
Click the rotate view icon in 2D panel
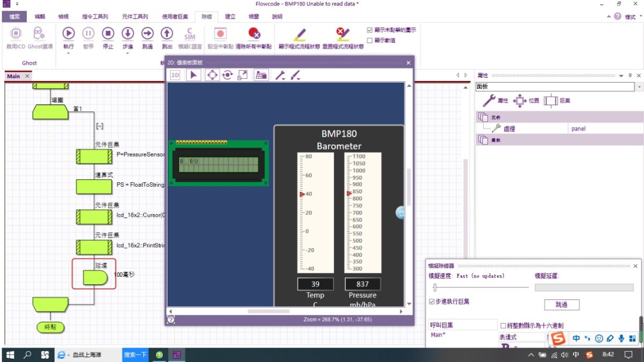[x=227, y=75]
